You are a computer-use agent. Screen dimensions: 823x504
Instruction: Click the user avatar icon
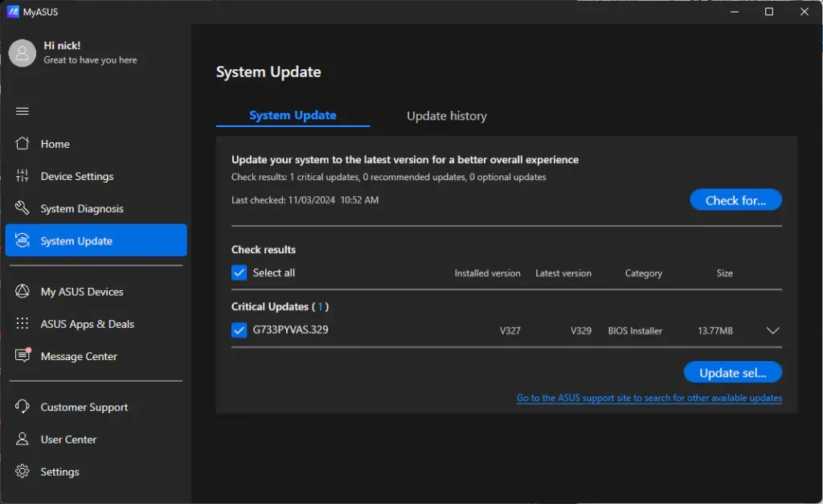[22, 53]
